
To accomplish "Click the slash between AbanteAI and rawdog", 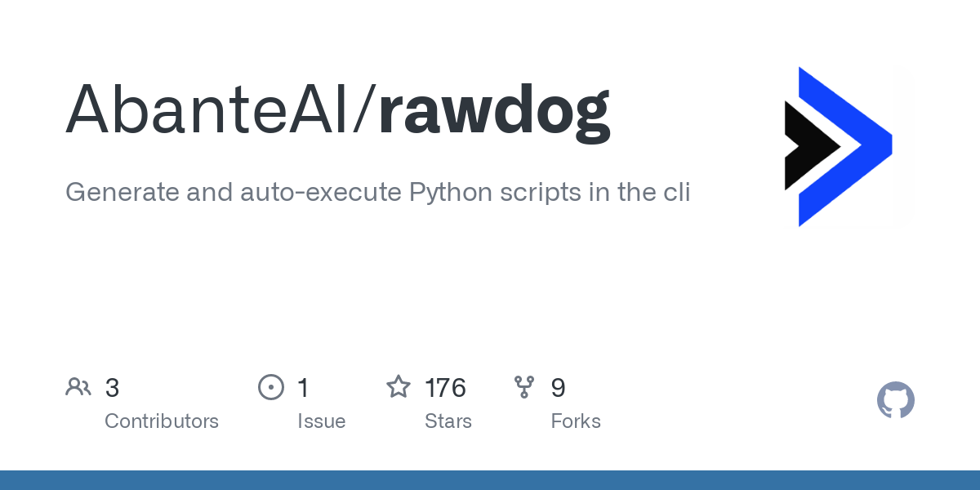I will [364, 109].
